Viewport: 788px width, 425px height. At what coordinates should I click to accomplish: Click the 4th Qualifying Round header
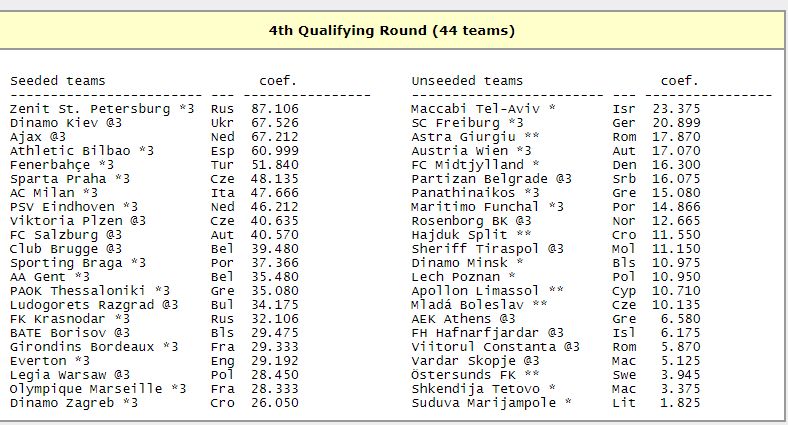[x=391, y=31]
